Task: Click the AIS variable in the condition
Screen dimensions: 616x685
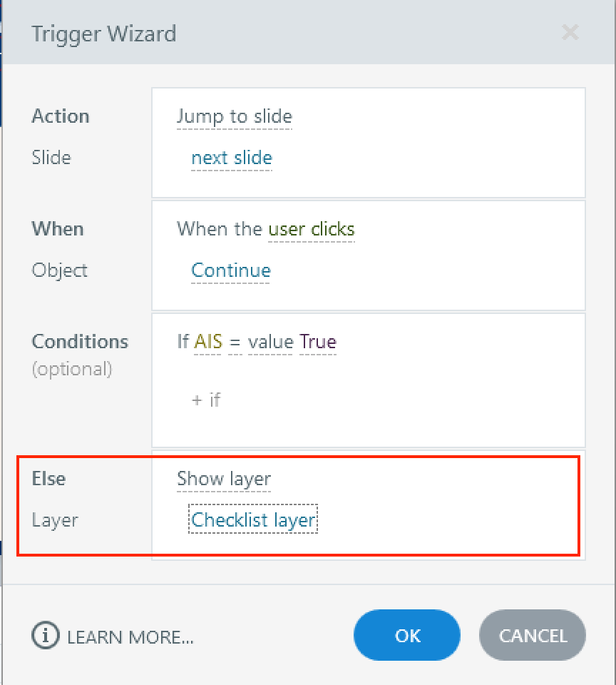Action: click(208, 342)
